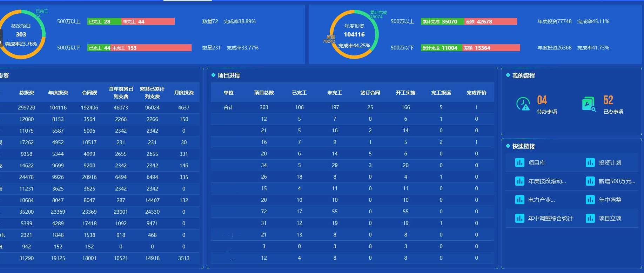644x273 pixels.
Task: Click the 完成评价 column header
Action: point(476,93)
